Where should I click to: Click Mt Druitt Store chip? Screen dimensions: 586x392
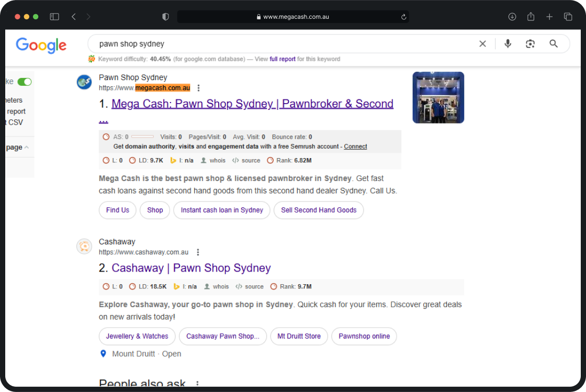click(299, 337)
